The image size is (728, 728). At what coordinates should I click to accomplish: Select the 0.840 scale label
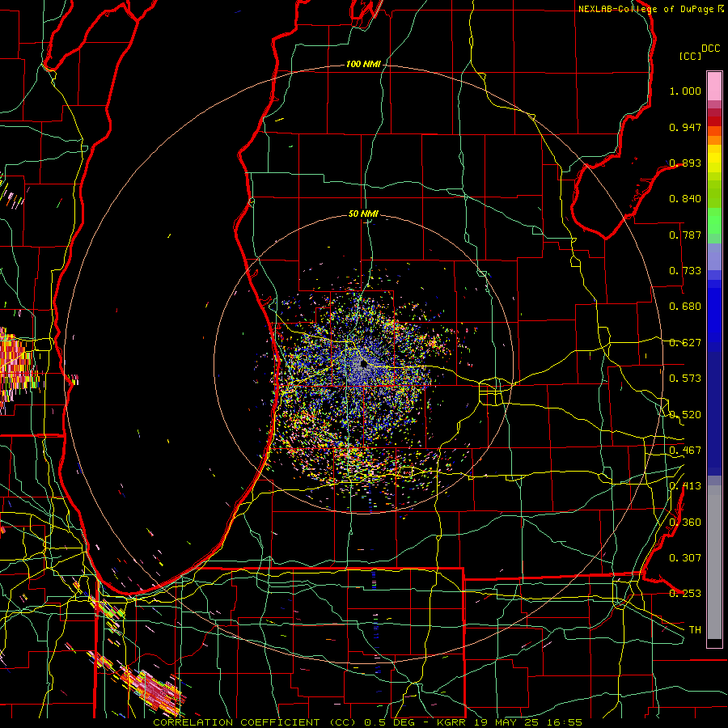[x=685, y=199]
